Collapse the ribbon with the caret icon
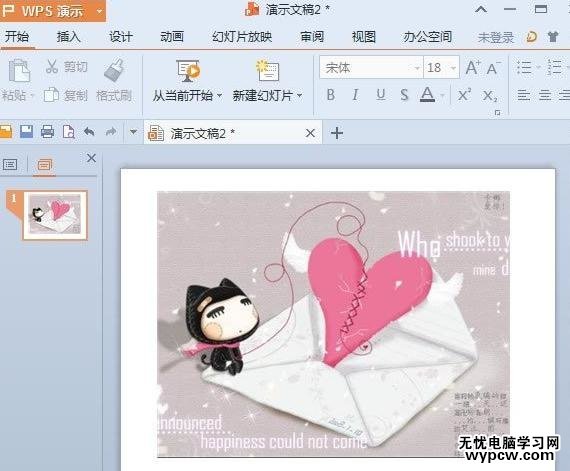This screenshot has width=570, height=471. 481,9
